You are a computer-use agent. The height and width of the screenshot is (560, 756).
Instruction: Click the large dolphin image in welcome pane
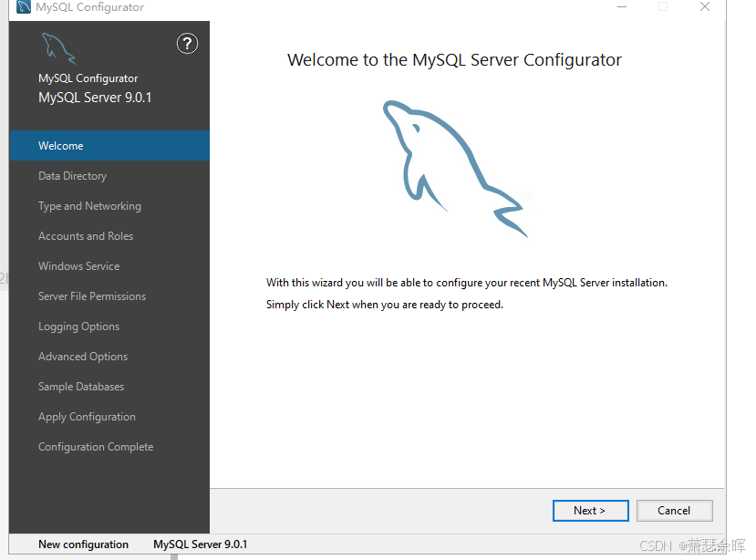tap(455, 169)
